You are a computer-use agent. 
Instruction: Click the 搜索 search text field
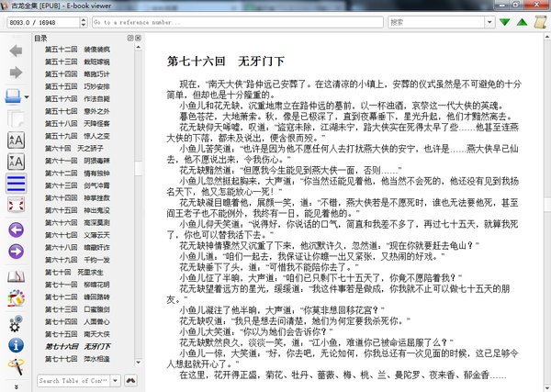tap(436, 22)
